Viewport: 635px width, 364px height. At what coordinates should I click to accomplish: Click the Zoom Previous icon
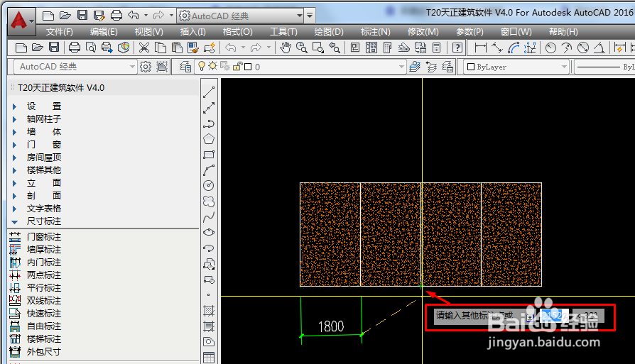coord(334,48)
